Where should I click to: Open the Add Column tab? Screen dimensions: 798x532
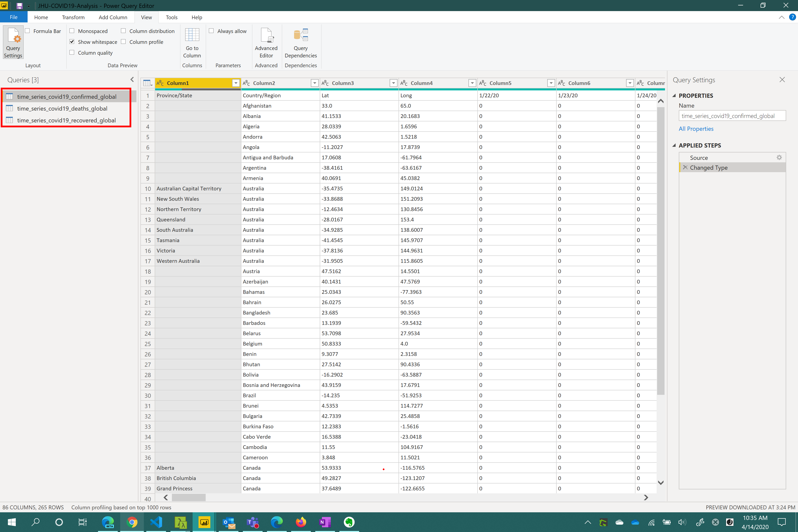pyautogui.click(x=113, y=17)
